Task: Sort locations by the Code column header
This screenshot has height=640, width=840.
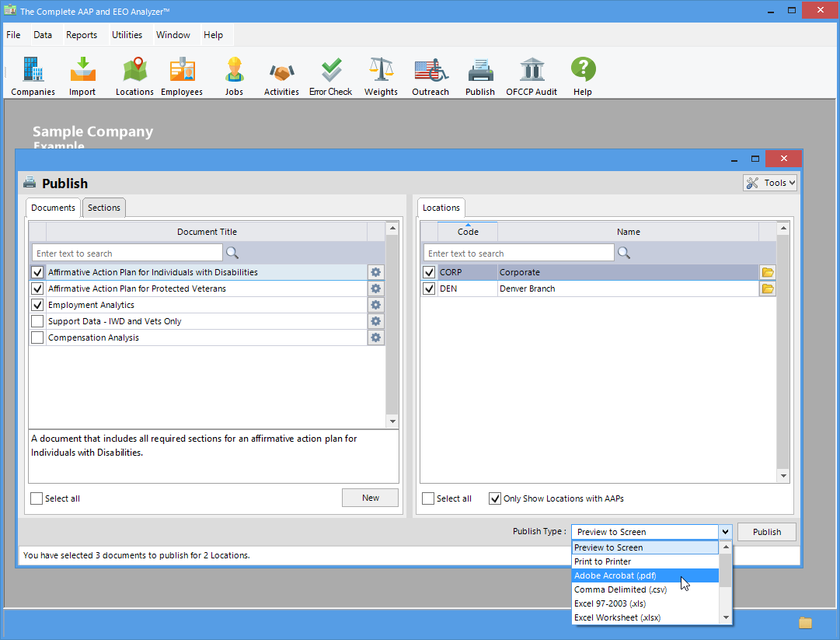Action: [468, 232]
